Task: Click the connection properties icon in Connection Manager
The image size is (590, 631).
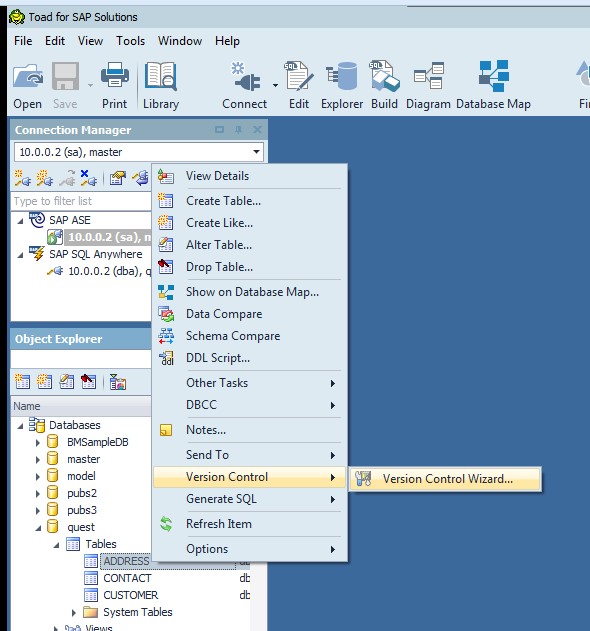Action: coord(118,178)
